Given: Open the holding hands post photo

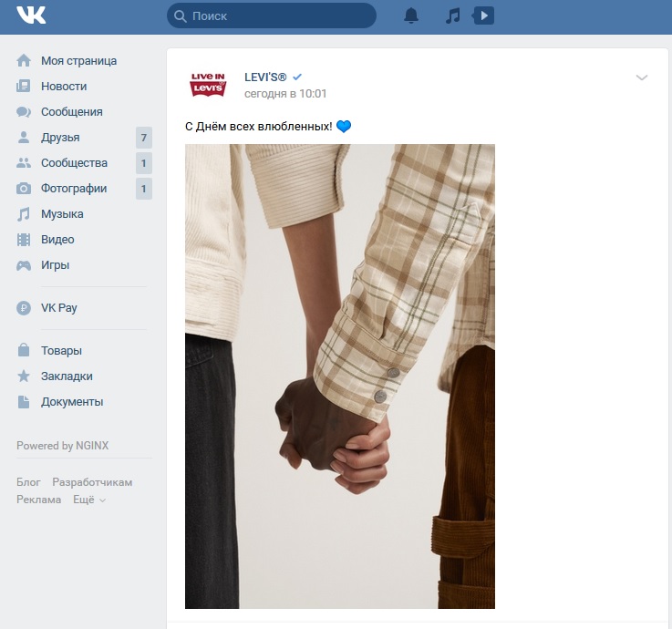Looking at the screenshot, I should tap(339, 376).
